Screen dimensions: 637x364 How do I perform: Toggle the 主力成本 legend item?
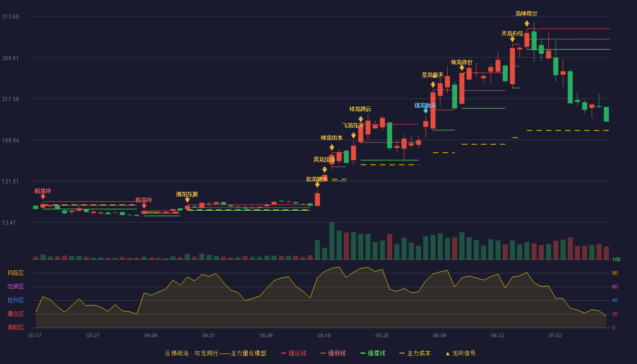tap(415, 353)
